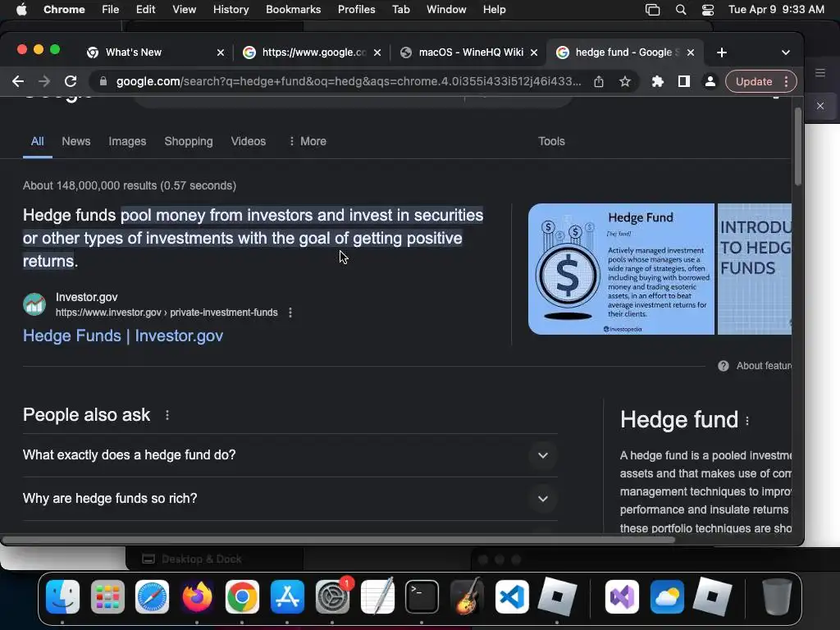Open TextEdit from the Dock
840x630 pixels.
pos(377,596)
